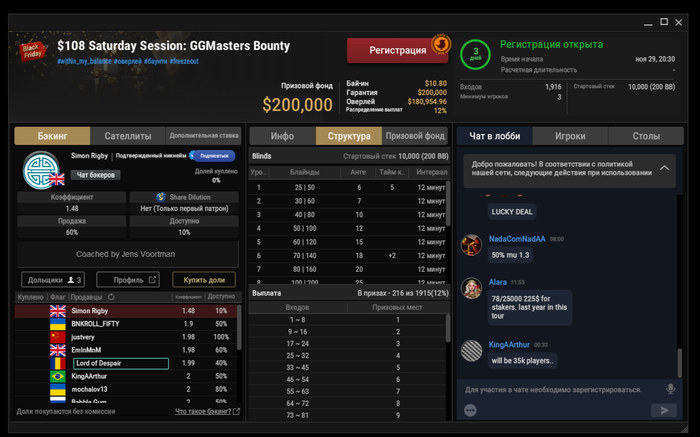Click the blinds table scrollbar
The image size is (700, 437).
tap(448, 203)
